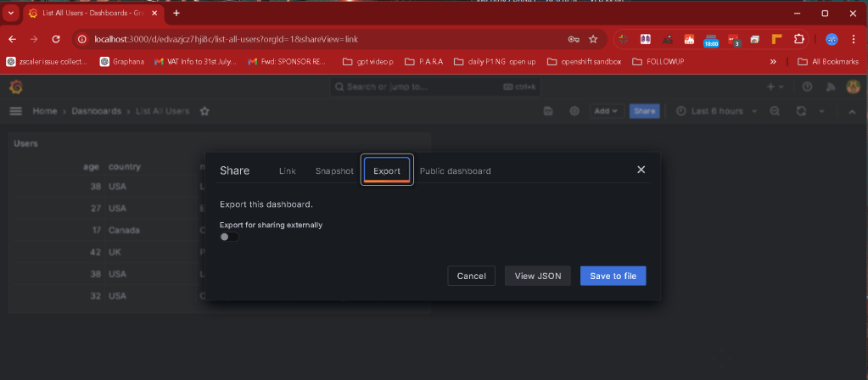Open the zscaler issue collect bookmark

(47, 62)
